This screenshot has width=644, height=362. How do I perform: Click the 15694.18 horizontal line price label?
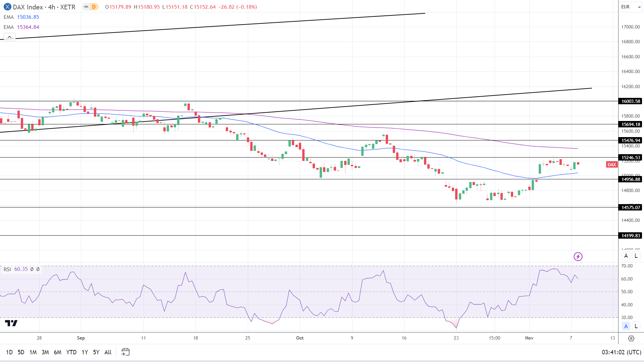631,124
